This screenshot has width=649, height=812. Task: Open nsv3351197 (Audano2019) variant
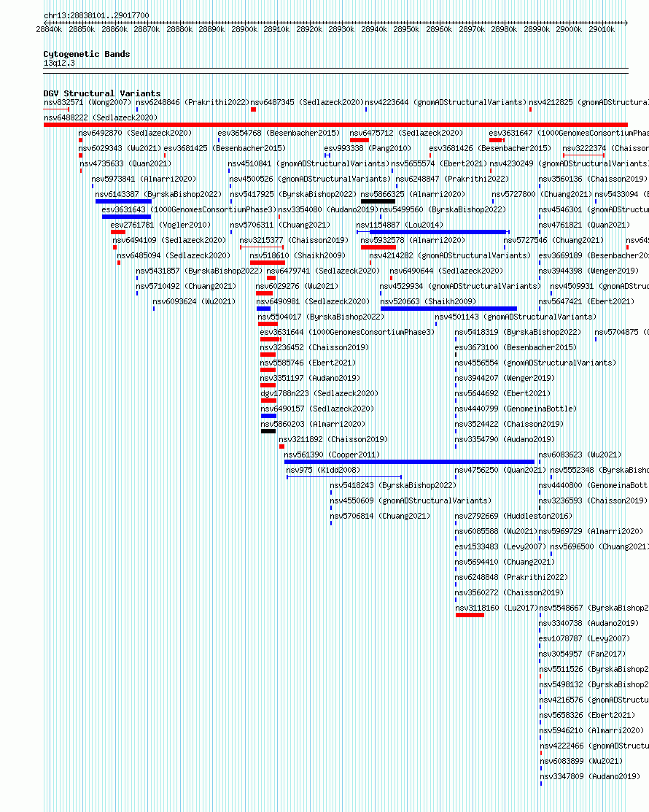pyautogui.click(x=310, y=378)
